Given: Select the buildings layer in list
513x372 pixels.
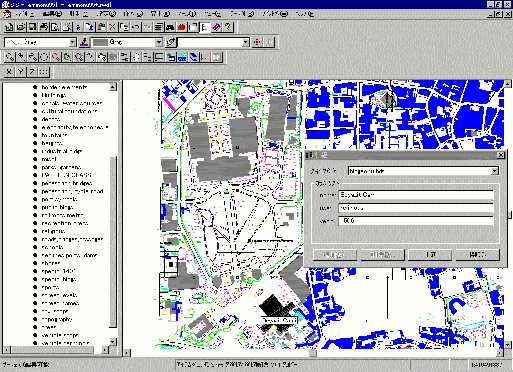Looking at the screenshot, I should pyautogui.click(x=53, y=95).
